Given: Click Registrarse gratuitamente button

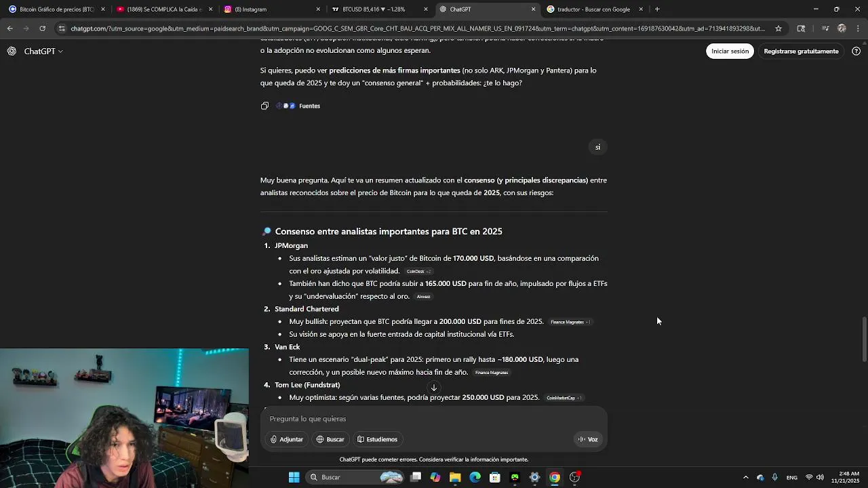Looking at the screenshot, I should click(801, 52).
